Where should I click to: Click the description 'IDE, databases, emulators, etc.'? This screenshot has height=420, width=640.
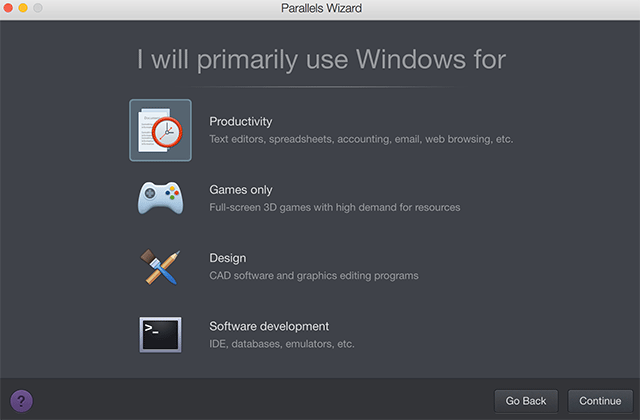(282, 344)
